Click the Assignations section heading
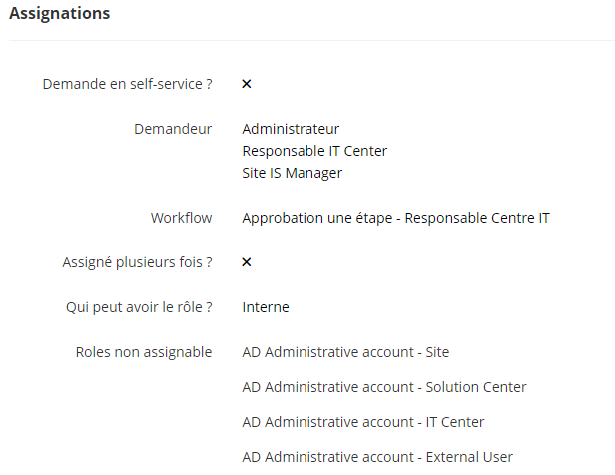Screen dimensions: 615x475 click(59, 13)
